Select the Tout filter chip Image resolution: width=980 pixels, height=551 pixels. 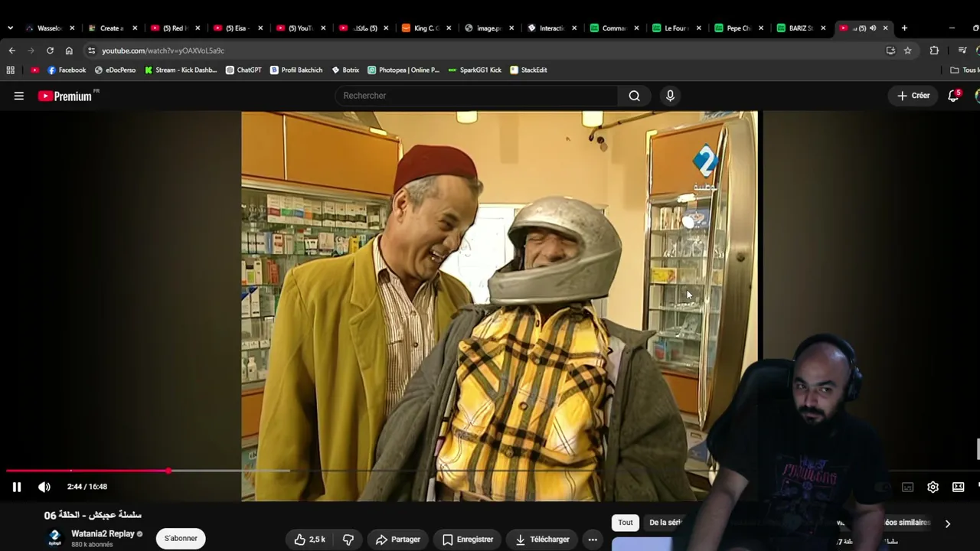tap(626, 523)
